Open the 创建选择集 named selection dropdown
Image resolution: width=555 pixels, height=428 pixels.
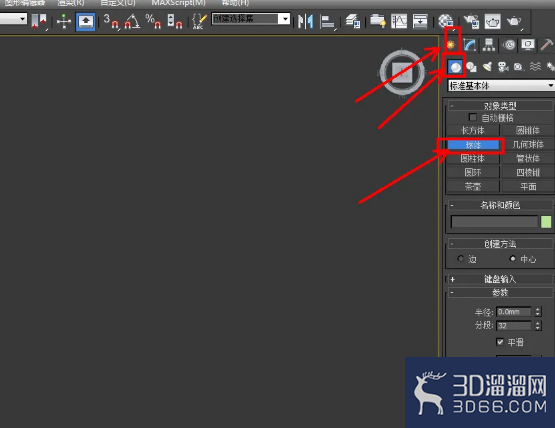point(251,19)
